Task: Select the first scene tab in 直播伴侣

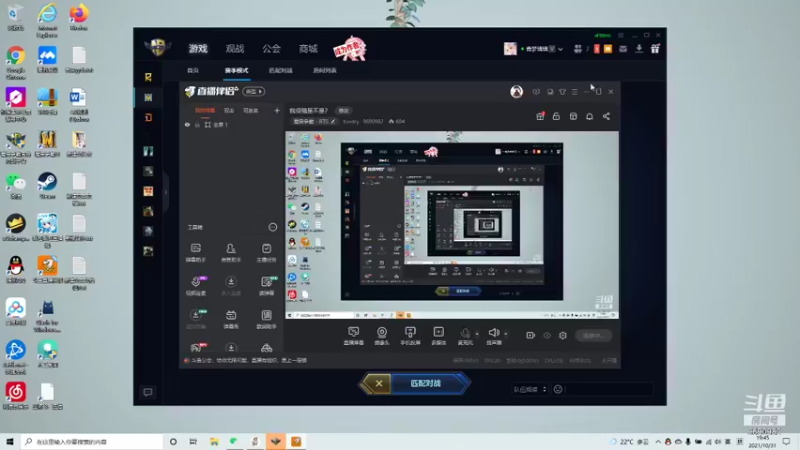Action: click(205, 110)
